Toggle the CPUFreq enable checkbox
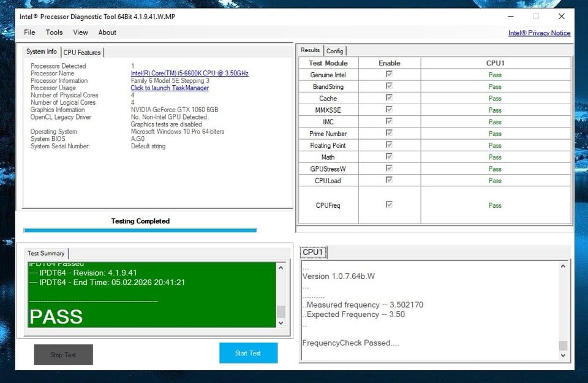588x383 pixels. 389,205
